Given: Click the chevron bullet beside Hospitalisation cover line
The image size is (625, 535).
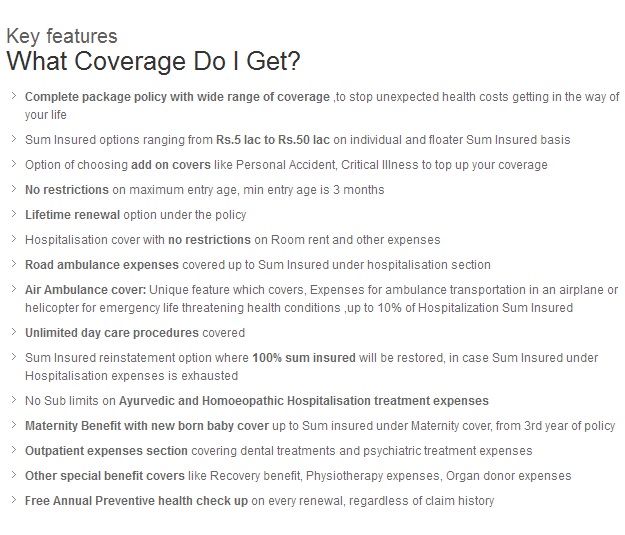Looking at the screenshot, I should 14,239.
